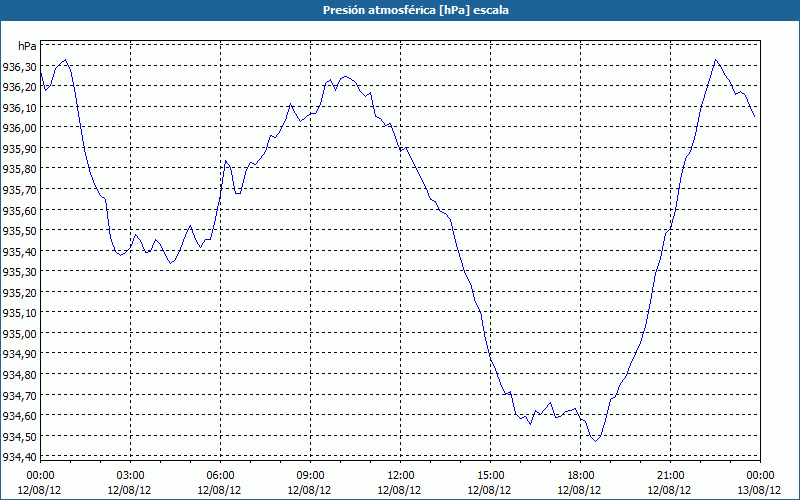Click the 935,40 y-axis value
Screen dimensions: 800x500
(x=19, y=251)
